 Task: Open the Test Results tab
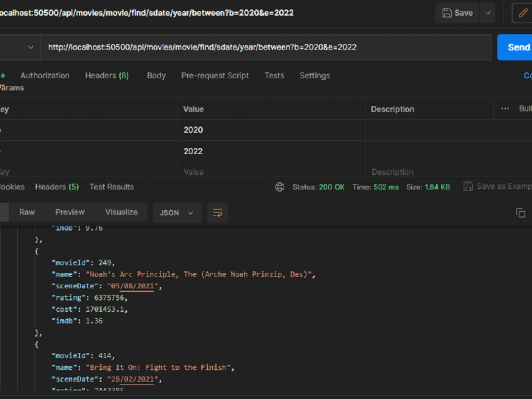pyautogui.click(x=112, y=187)
